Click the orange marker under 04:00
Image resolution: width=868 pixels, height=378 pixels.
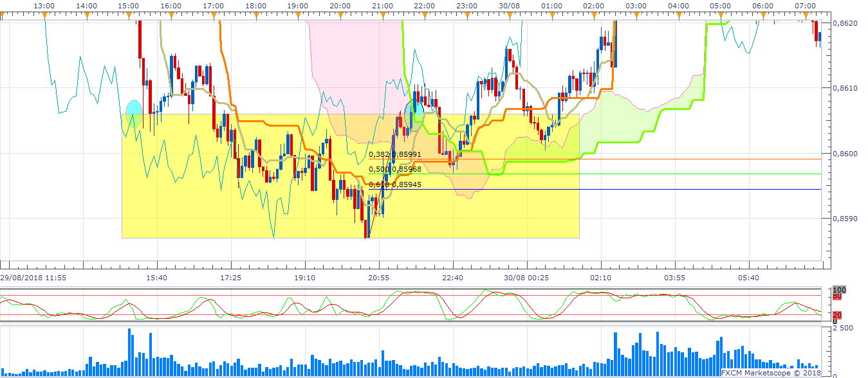678,15
